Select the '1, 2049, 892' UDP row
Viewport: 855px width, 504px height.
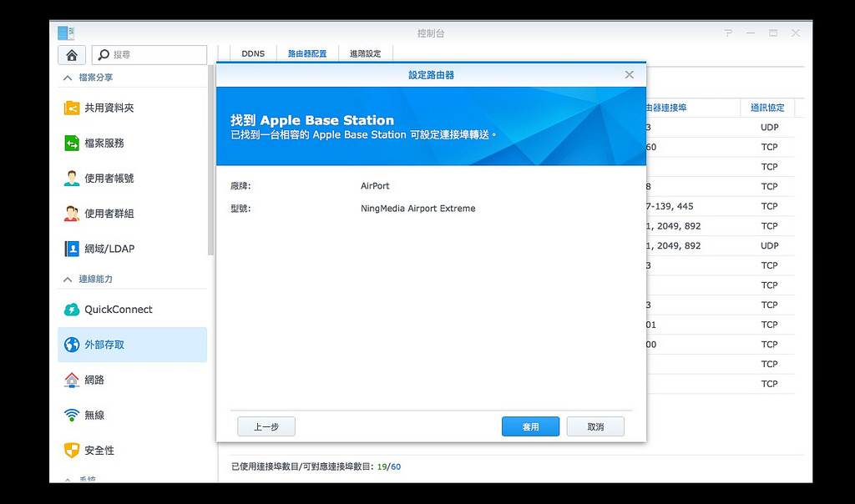tap(720, 245)
